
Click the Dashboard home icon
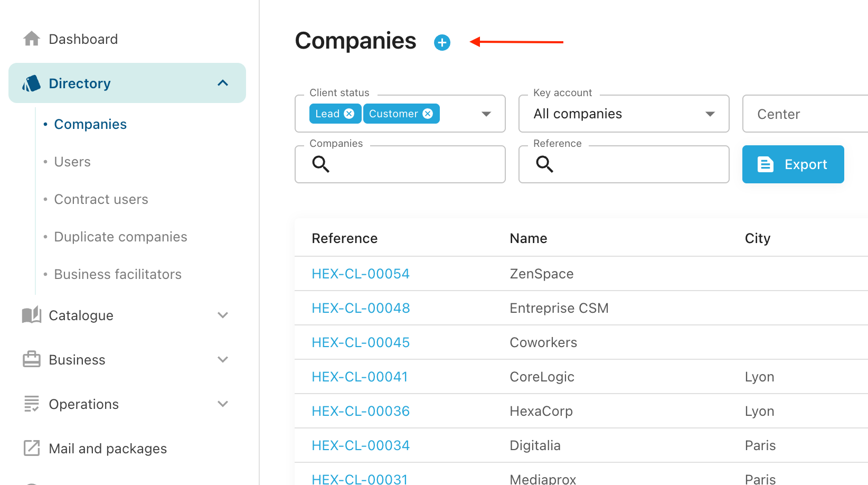click(x=32, y=39)
